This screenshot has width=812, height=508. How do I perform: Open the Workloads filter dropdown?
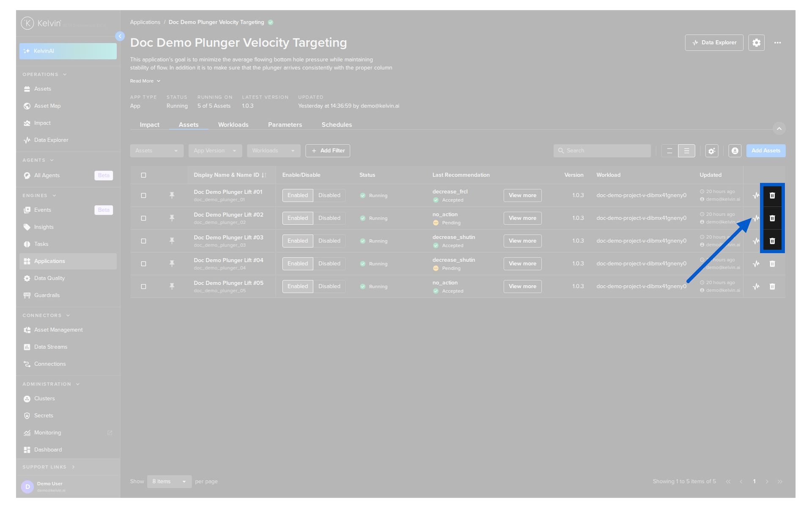pos(273,151)
